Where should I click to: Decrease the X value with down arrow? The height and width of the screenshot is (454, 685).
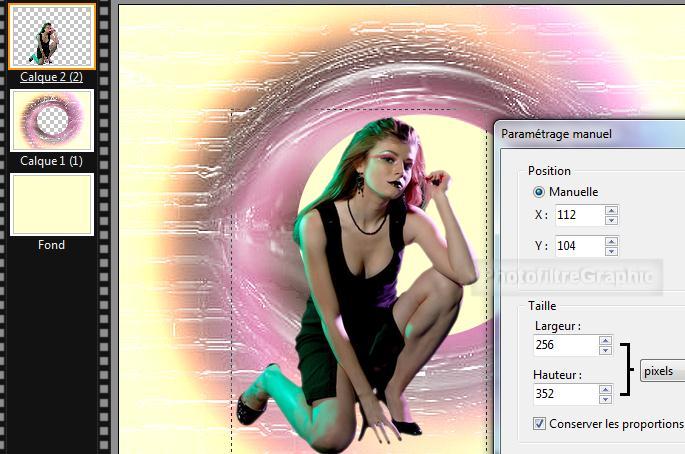[611, 220]
